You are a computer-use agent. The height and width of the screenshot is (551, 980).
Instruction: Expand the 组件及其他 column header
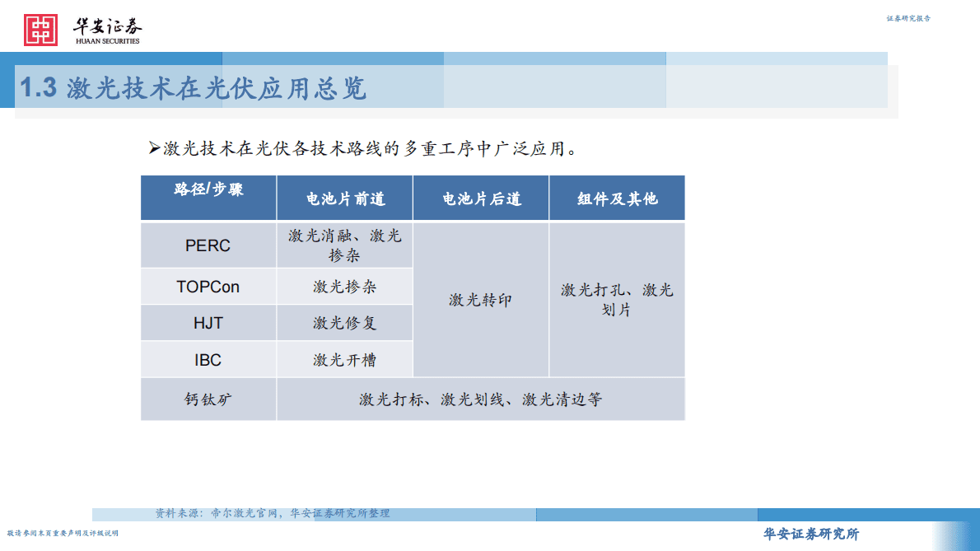(x=617, y=198)
